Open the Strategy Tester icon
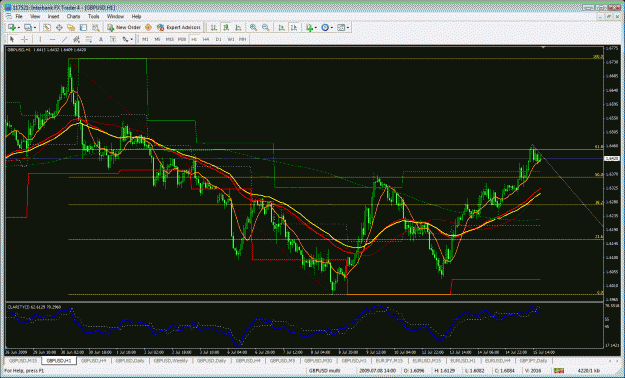This screenshot has height=378, width=625. (x=96, y=28)
